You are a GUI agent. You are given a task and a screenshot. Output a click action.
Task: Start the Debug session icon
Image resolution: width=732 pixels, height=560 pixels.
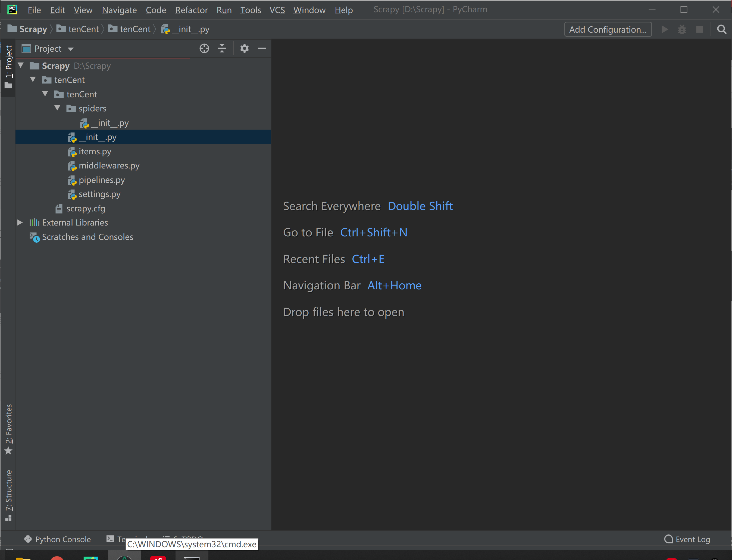682,29
